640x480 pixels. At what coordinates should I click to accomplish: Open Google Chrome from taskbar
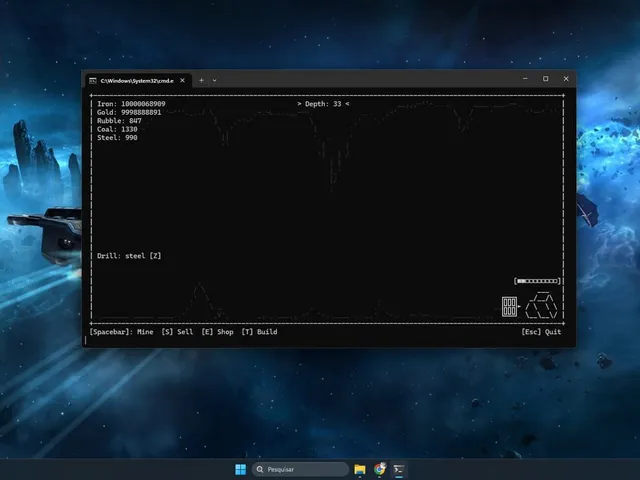pos(380,469)
